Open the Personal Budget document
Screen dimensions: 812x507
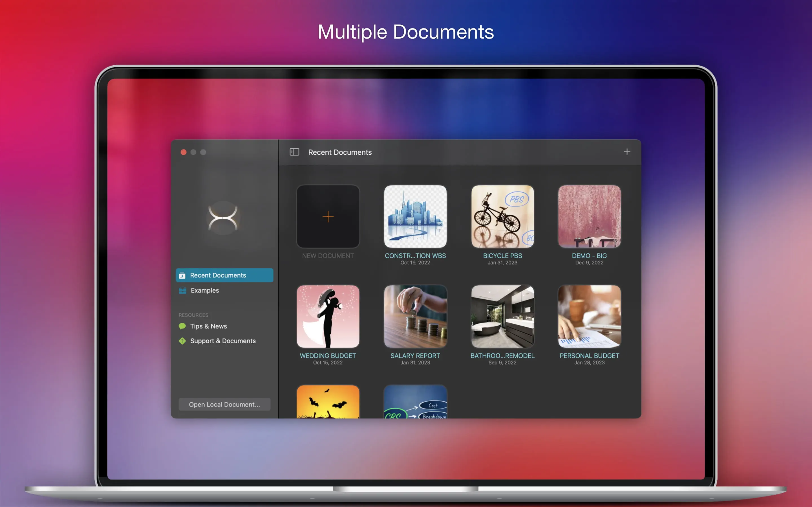589,317
